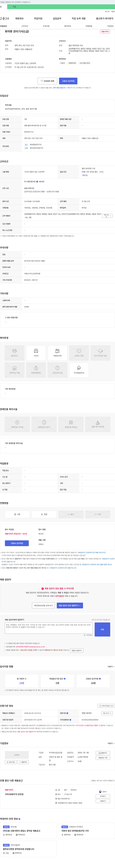115x868 pixels.
Task: Click info icon beside 주 소정근로시간
Action: [37, 182]
